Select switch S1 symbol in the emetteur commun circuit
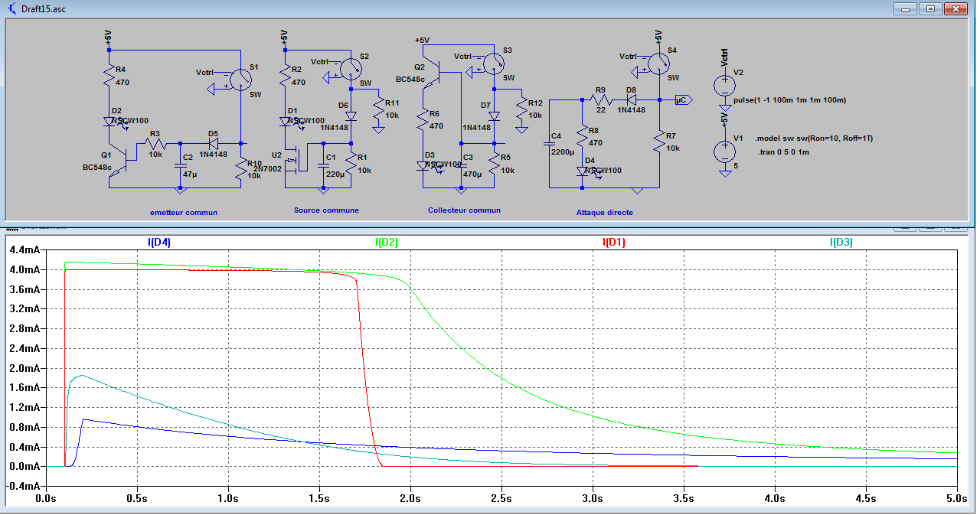 [240, 78]
